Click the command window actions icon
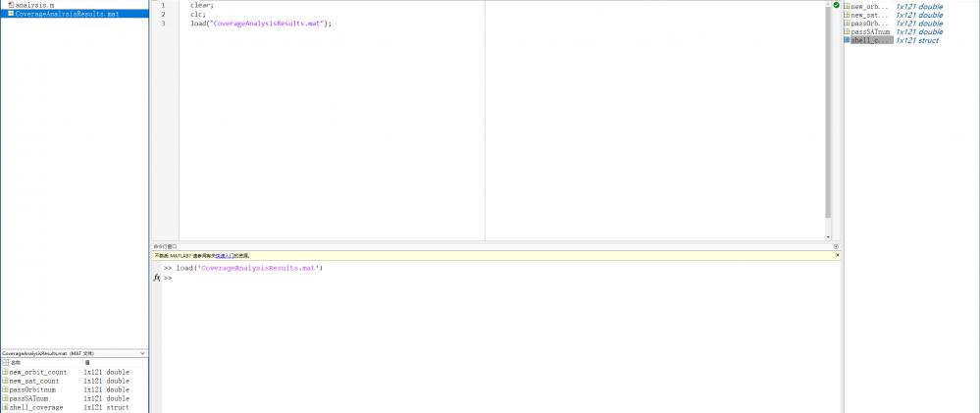Screen dimensions: 980x413 (837, 246)
